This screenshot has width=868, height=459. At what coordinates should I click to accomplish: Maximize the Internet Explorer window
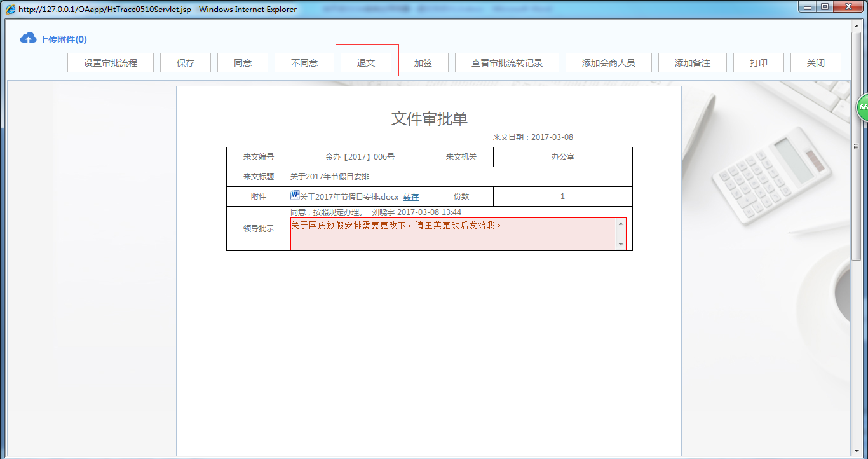(825, 6)
